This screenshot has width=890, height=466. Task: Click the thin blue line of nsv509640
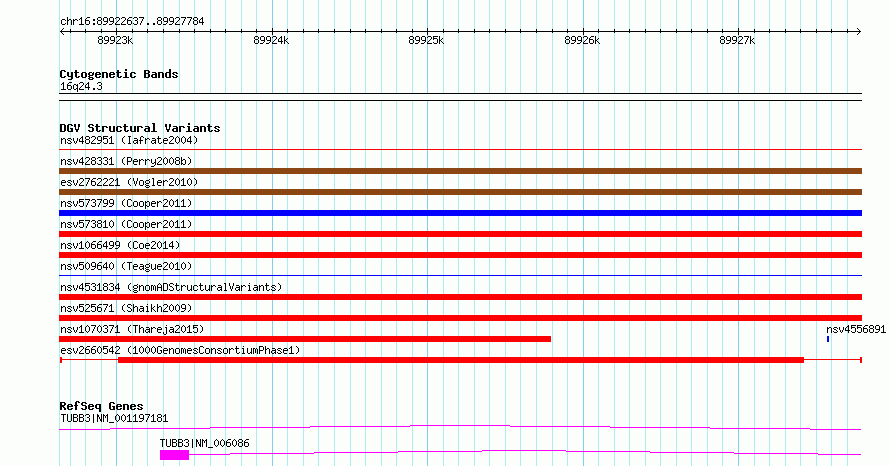460,276
